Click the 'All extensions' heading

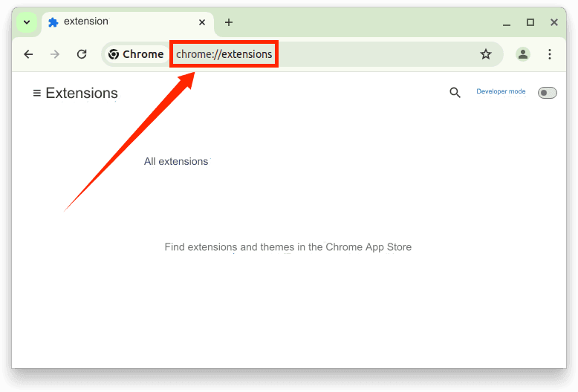(176, 161)
